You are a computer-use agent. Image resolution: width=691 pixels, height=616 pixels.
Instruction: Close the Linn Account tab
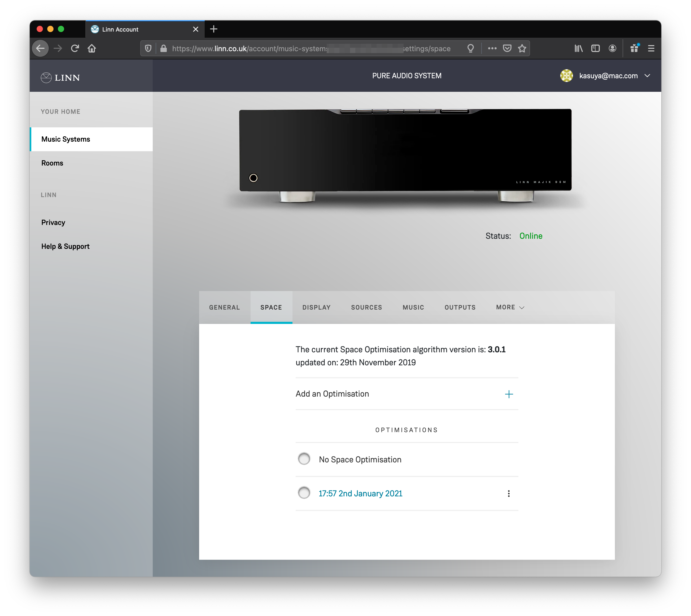[x=195, y=29]
